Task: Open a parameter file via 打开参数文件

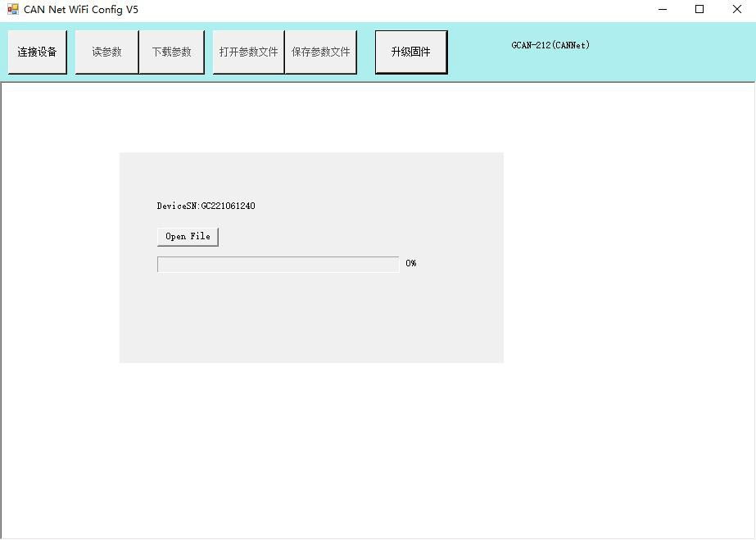Action: pos(248,52)
